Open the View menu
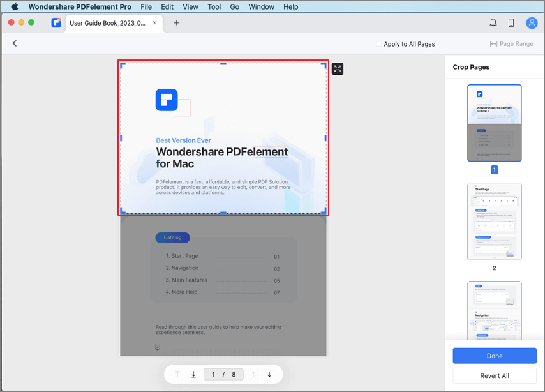 point(190,6)
